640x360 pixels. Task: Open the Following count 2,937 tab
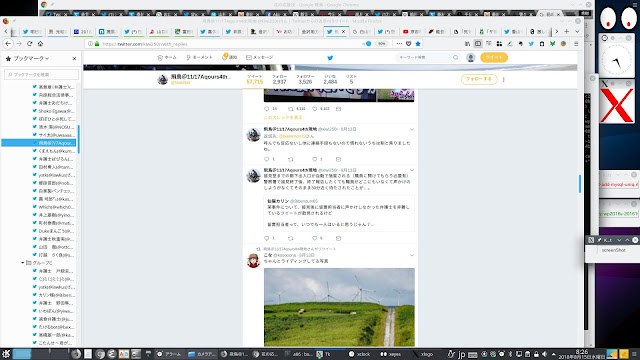tap(280, 79)
